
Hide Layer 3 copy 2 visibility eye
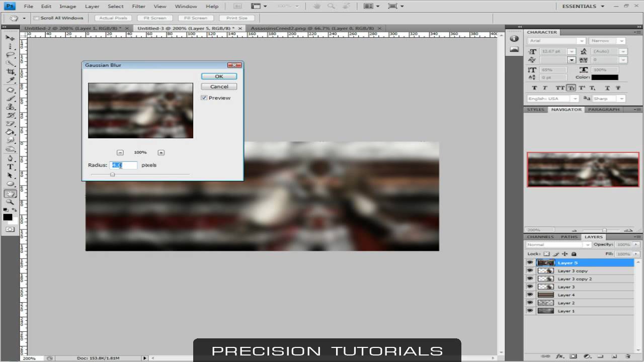530,279
